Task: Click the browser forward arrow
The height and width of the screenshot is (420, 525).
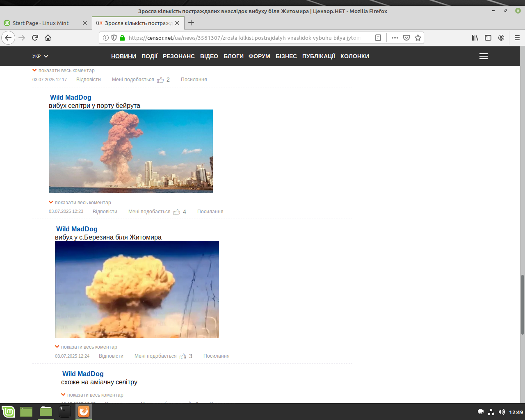Action: click(22, 38)
